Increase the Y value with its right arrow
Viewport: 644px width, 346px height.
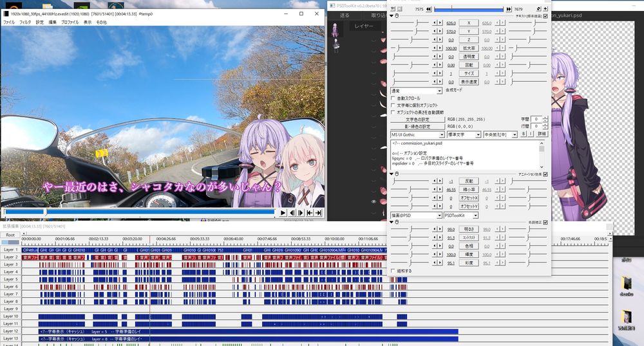tap(440, 32)
